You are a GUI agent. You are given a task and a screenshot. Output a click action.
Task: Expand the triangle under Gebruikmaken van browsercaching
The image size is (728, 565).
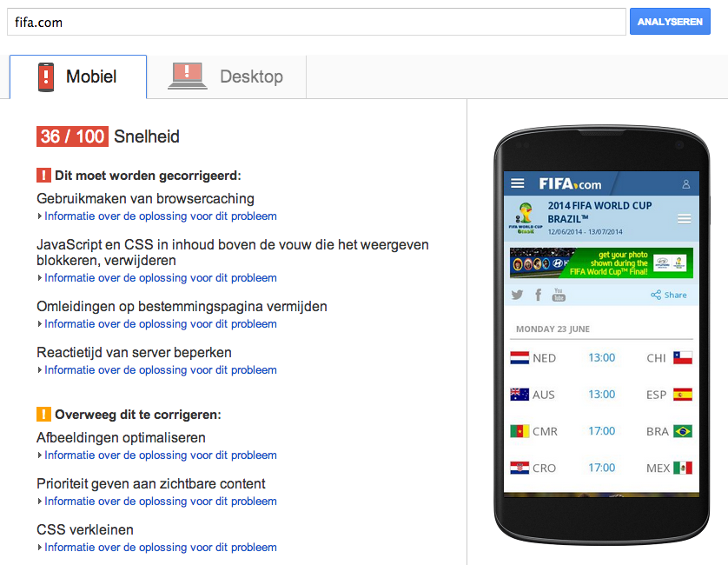point(40,216)
